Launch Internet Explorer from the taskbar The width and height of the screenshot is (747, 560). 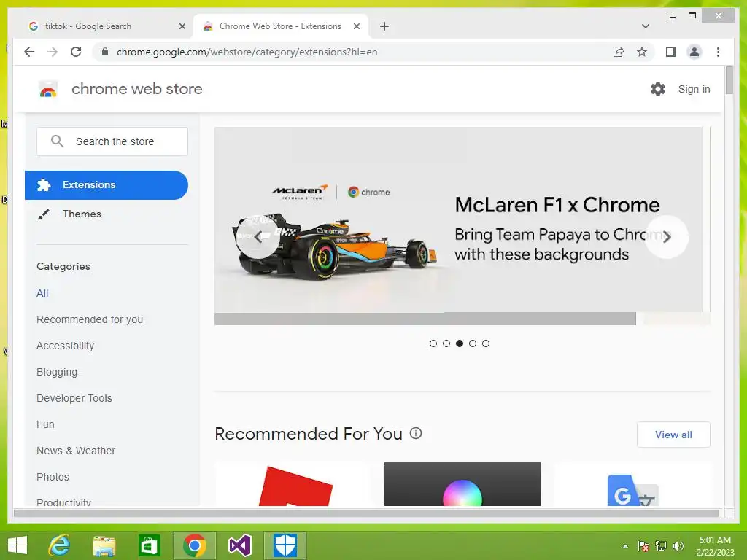(60, 545)
